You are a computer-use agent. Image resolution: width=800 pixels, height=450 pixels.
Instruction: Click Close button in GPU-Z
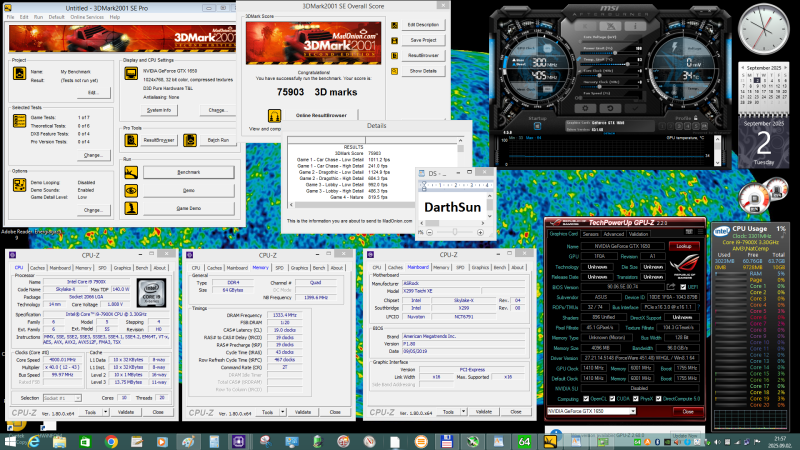[688, 411]
